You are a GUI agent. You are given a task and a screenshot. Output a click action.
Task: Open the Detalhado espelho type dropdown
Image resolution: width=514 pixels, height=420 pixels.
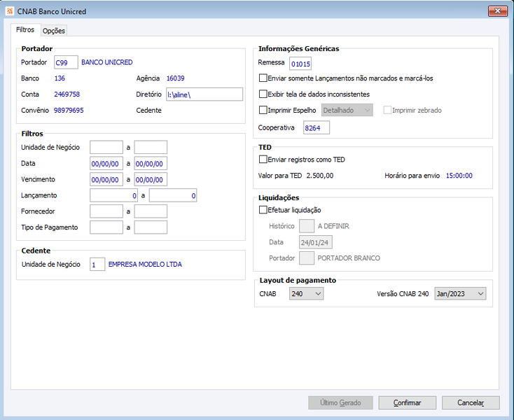347,110
